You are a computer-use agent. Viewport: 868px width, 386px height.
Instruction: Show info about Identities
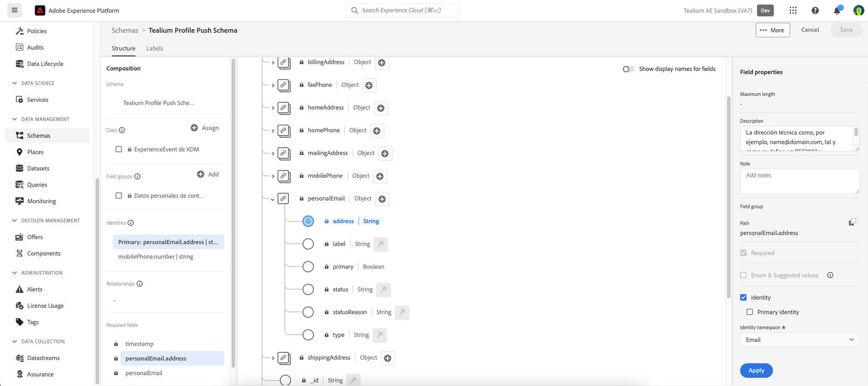click(131, 223)
